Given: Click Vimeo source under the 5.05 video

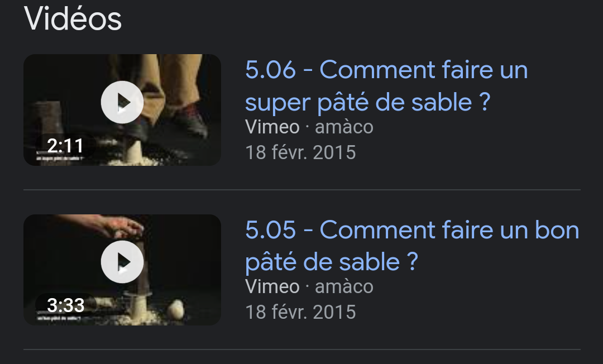Looking at the screenshot, I should point(272,287).
